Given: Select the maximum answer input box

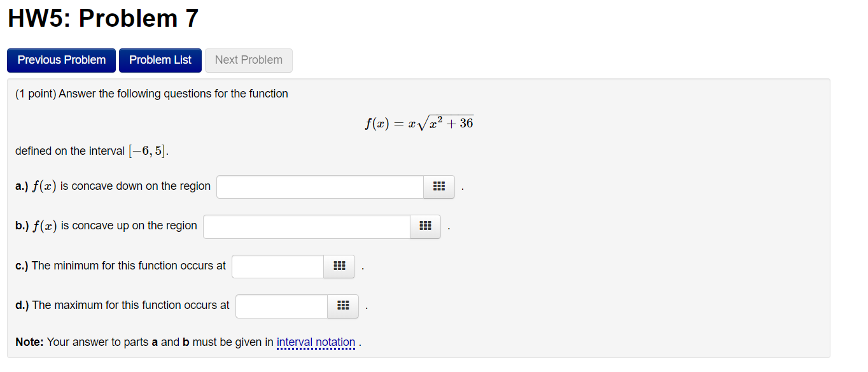Looking at the screenshot, I should (x=281, y=306).
